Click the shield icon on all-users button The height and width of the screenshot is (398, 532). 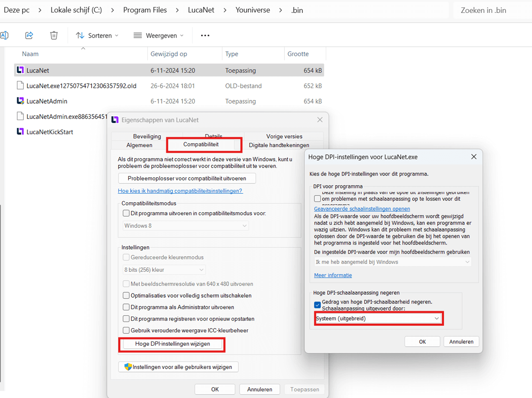click(128, 367)
